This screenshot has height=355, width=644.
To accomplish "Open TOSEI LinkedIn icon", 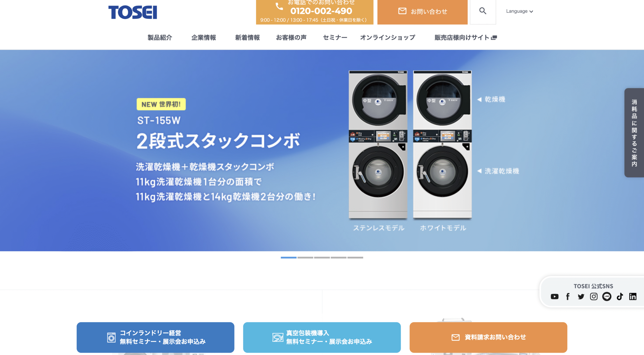I will (633, 297).
